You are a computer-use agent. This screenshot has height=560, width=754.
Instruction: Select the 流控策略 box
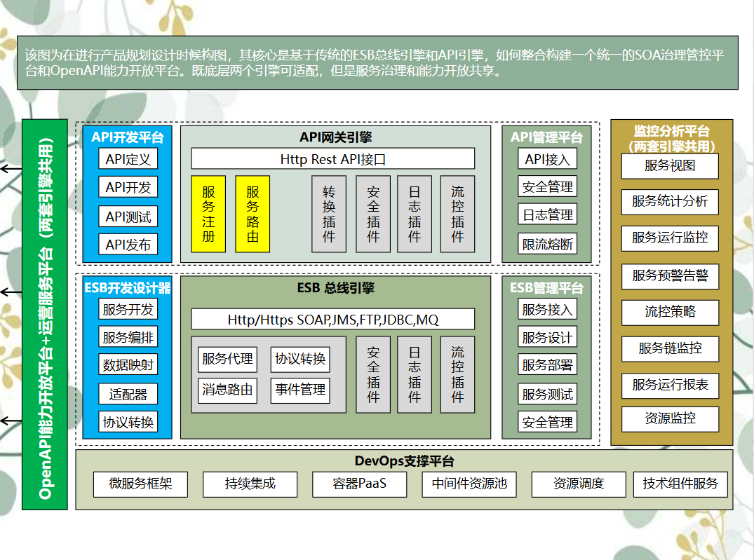pos(670,313)
